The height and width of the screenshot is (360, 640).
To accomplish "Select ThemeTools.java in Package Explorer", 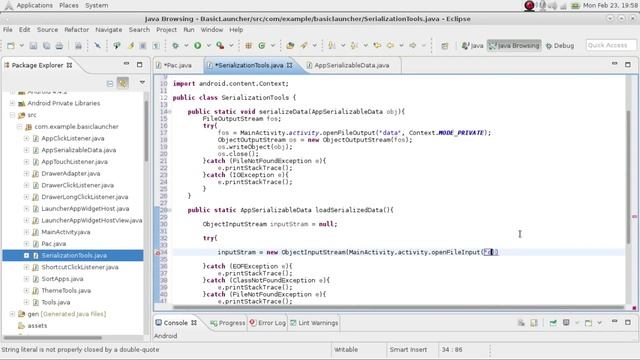I will [66, 291].
